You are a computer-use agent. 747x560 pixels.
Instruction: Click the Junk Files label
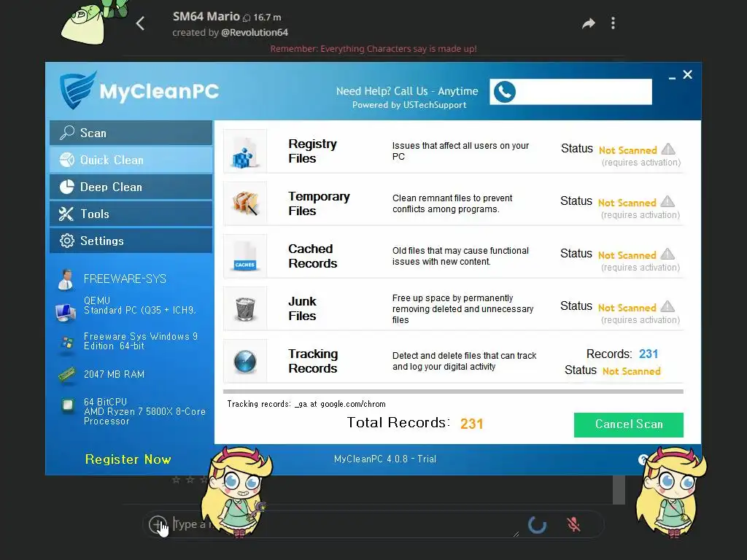[302, 308]
